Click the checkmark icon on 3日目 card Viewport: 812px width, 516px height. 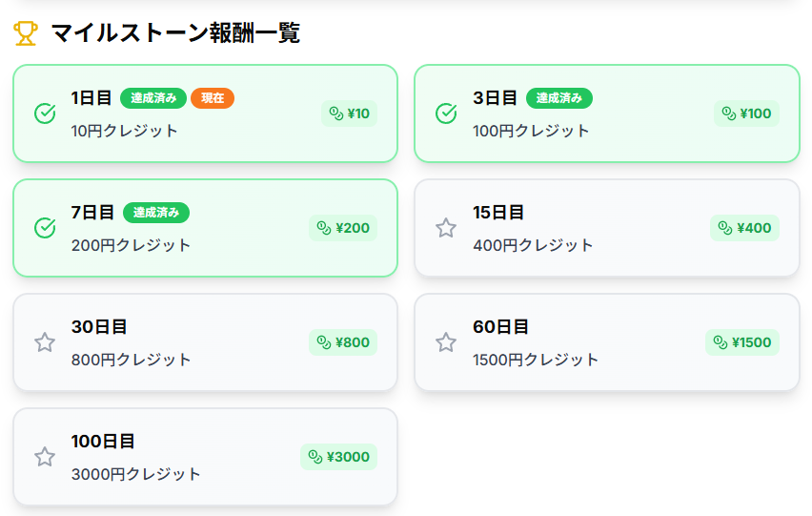click(446, 114)
